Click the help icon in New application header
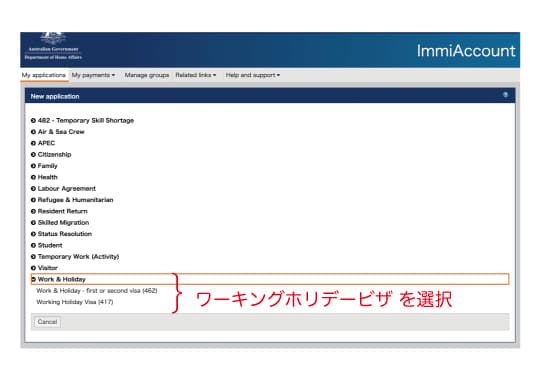This screenshot has height=380, width=540. tap(505, 95)
